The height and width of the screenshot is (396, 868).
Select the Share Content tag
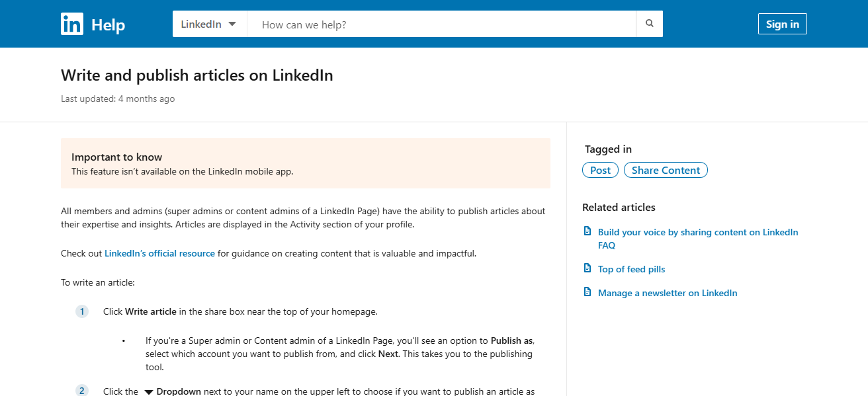coord(666,170)
